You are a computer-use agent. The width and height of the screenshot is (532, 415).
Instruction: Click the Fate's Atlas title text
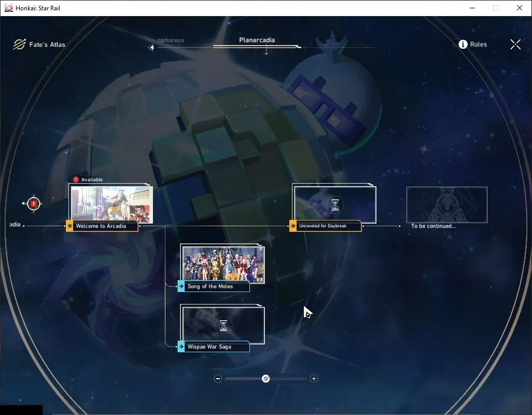pyautogui.click(x=47, y=45)
